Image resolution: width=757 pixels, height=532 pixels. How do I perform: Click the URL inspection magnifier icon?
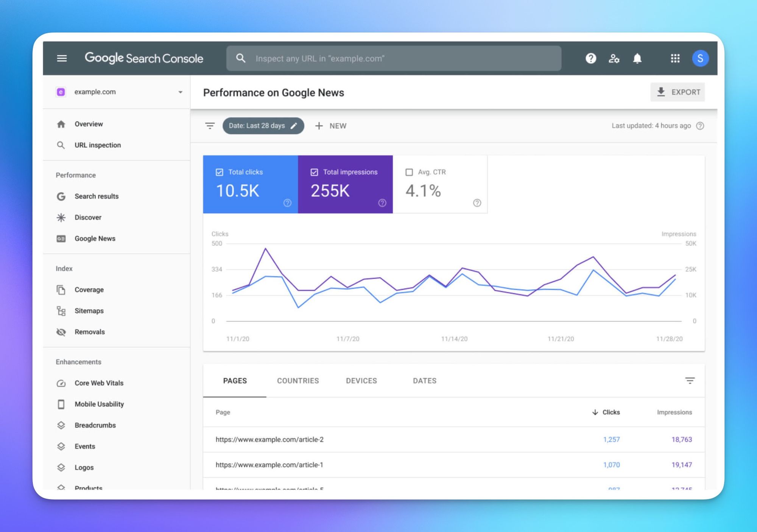61,145
